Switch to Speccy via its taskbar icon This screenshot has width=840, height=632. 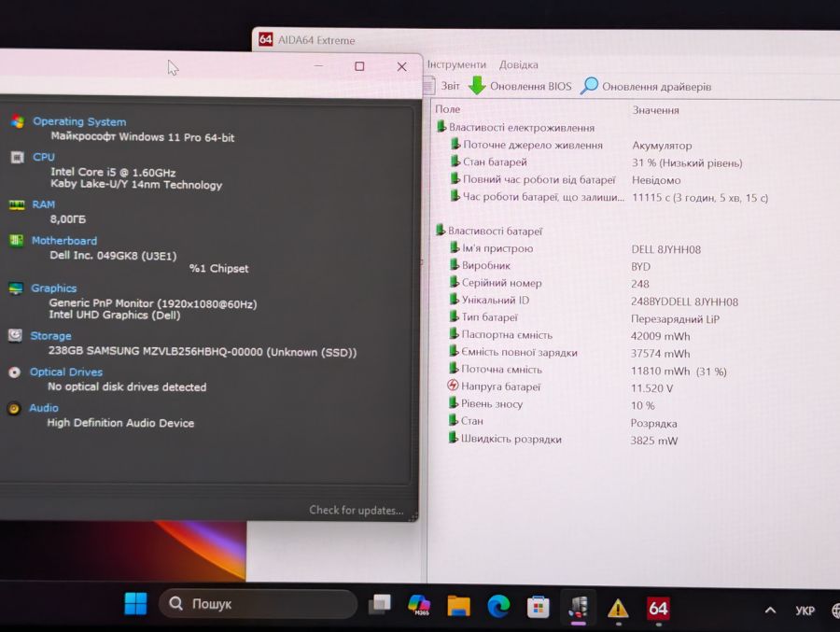click(x=578, y=608)
